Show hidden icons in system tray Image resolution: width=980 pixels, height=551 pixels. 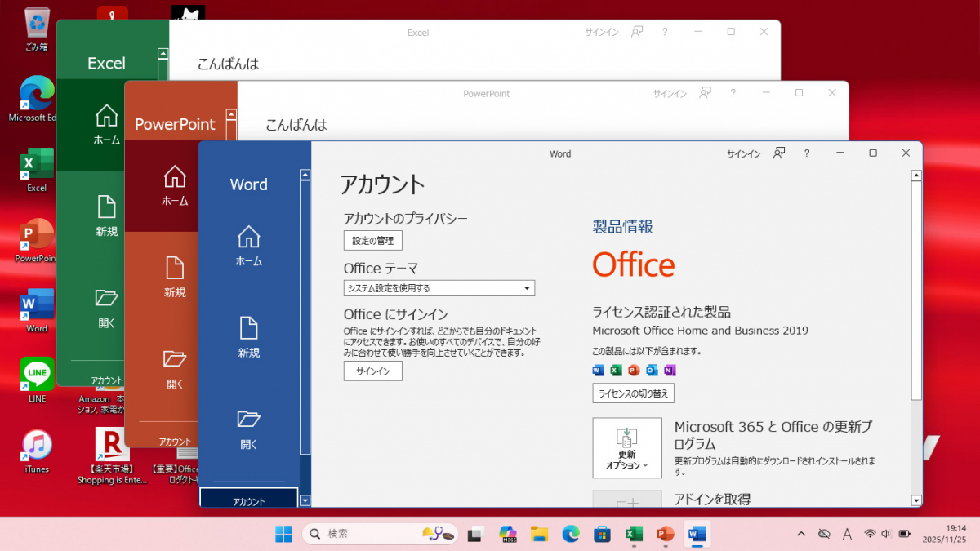[800, 534]
